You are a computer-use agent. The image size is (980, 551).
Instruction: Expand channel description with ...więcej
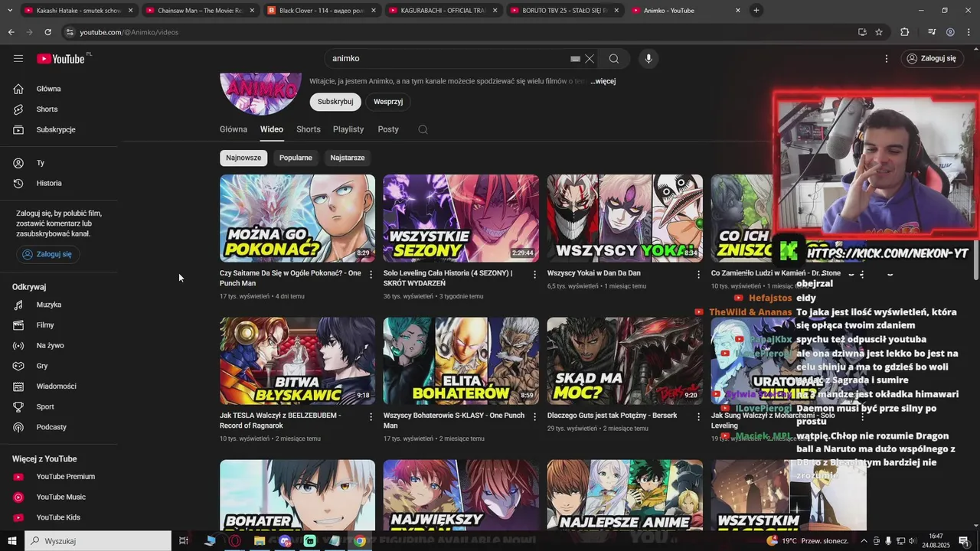(x=603, y=81)
